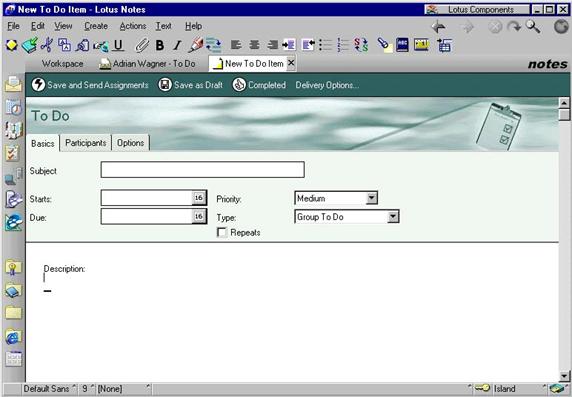
Task: Click the globe icon at top right
Action: tap(561, 27)
